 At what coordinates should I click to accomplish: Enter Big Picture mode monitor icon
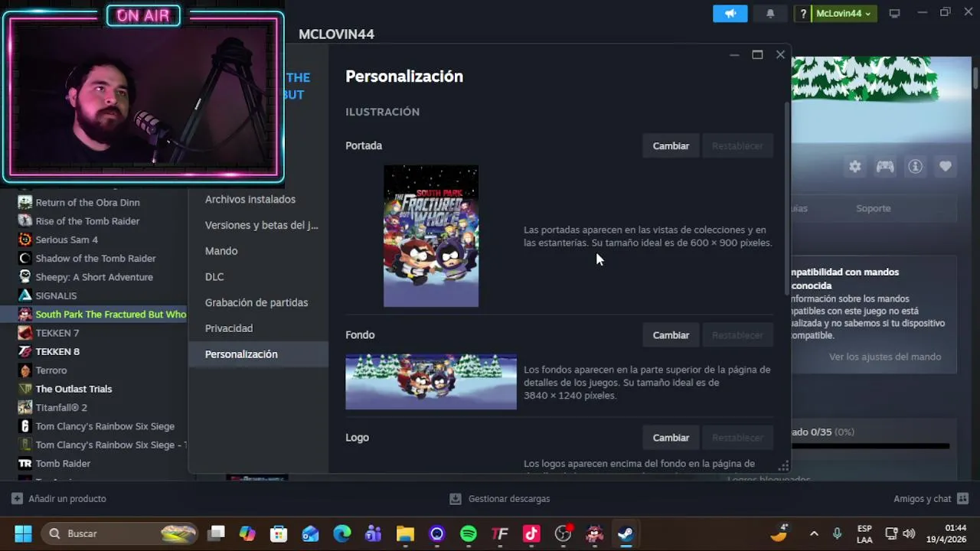tap(894, 13)
